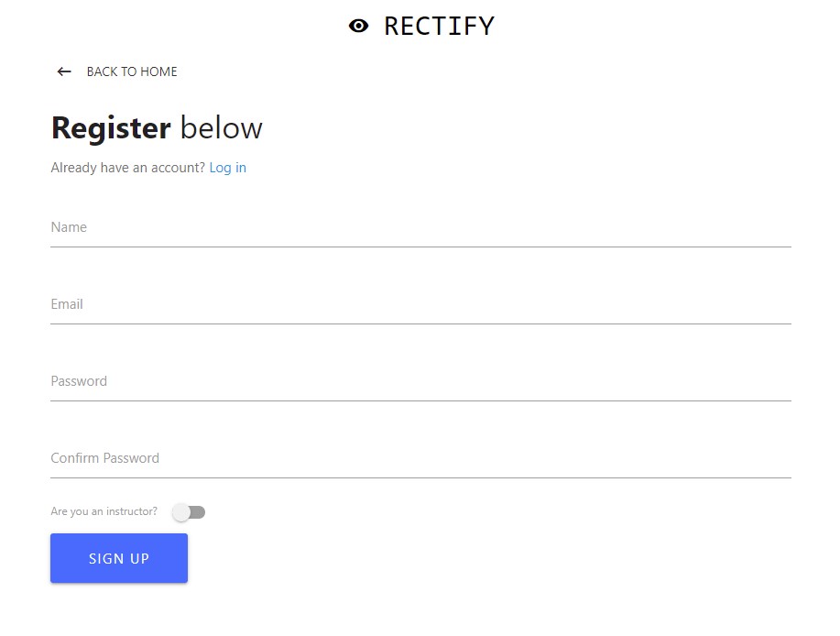Click the 'Already have an account?' text

click(127, 168)
